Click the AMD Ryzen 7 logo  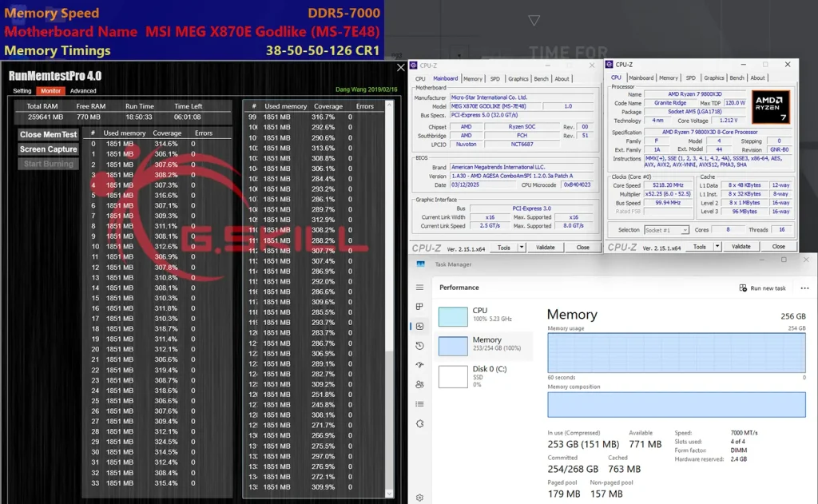[770, 107]
